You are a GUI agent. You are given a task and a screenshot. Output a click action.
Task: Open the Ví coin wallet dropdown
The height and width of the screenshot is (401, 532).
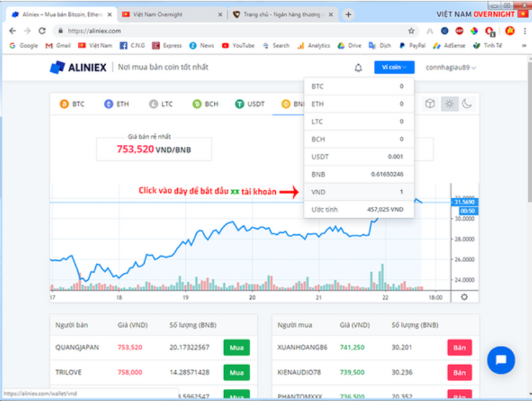(x=394, y=67)
